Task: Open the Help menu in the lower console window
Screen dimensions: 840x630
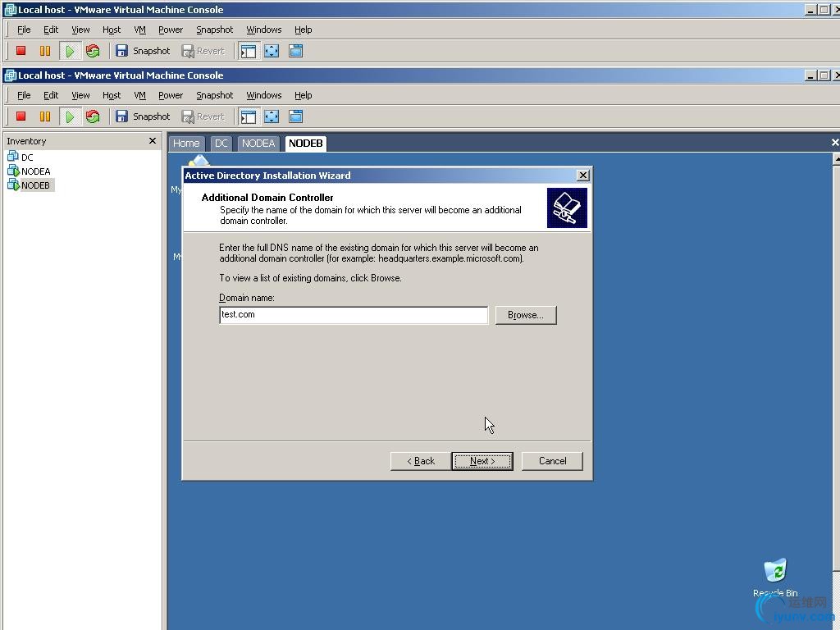Action: (304, 95)
